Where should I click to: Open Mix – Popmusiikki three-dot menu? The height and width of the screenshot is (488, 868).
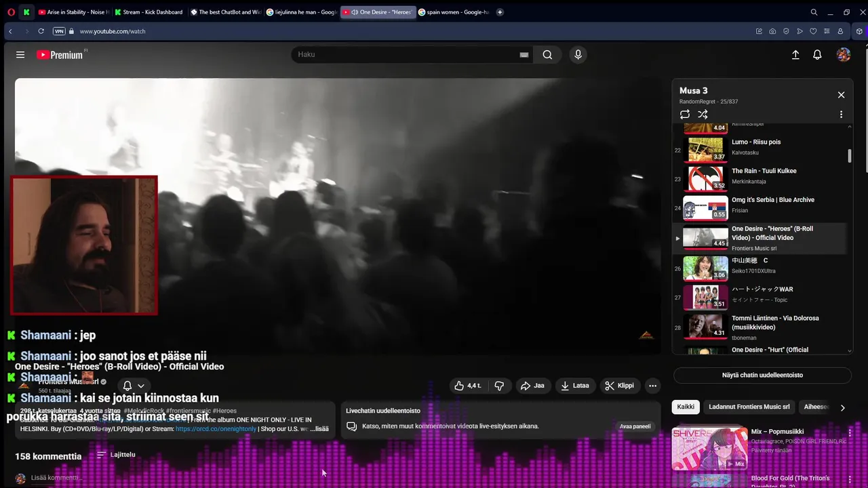850,432
